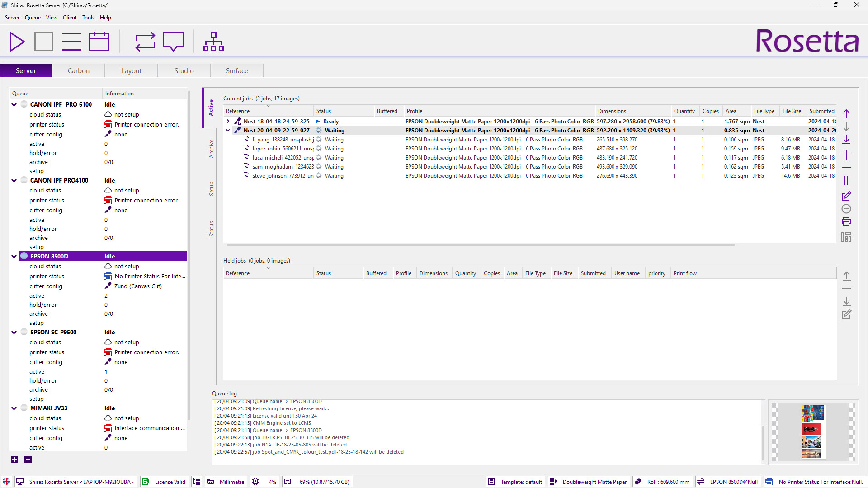This screenshot has width=868, height=488.
Task: Expand Nest-18-04-18-24-59-325 job row
Action: click(x=228, y=121)
